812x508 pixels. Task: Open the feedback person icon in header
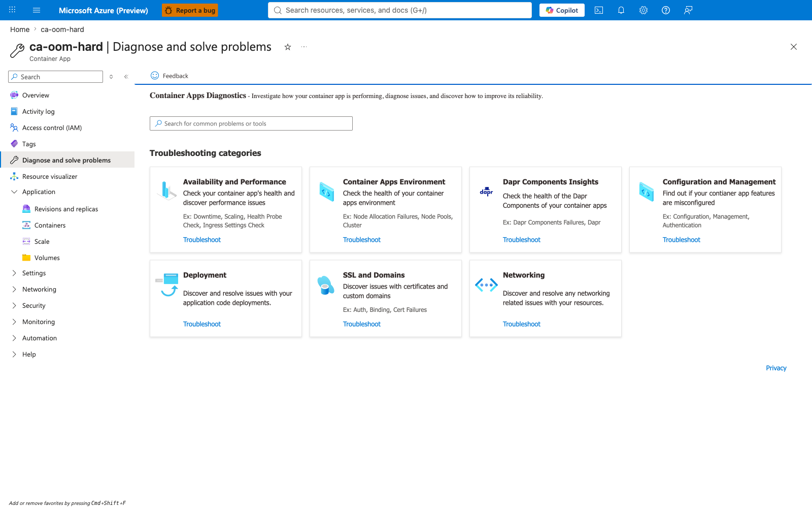(x=688, y=10)
